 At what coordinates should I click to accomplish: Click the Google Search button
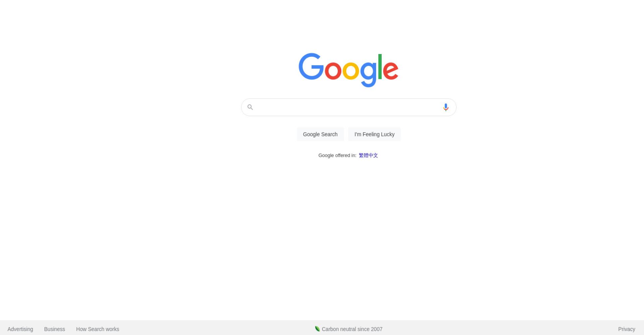coord(320,134)
